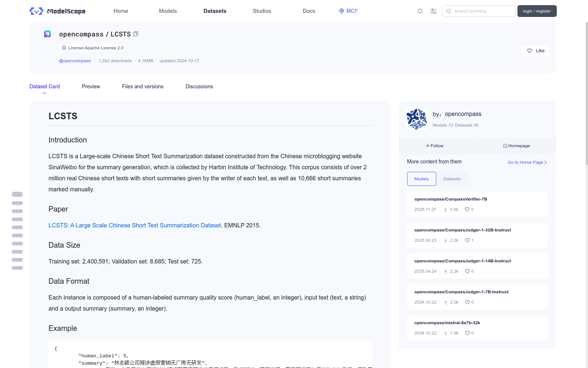Click the heart icon on CompassVerifier-7B
Viewport: 588px width, 368px height.
[x=467, y=209]
